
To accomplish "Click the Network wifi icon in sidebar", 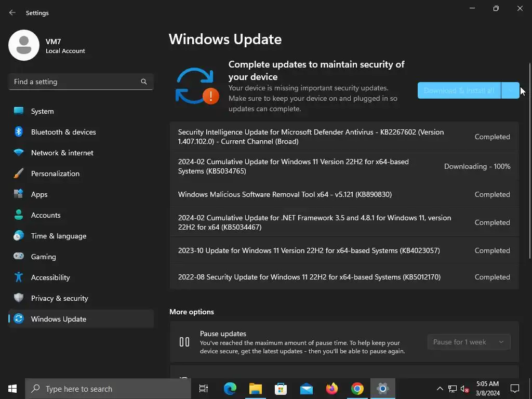I will point(19,152).
